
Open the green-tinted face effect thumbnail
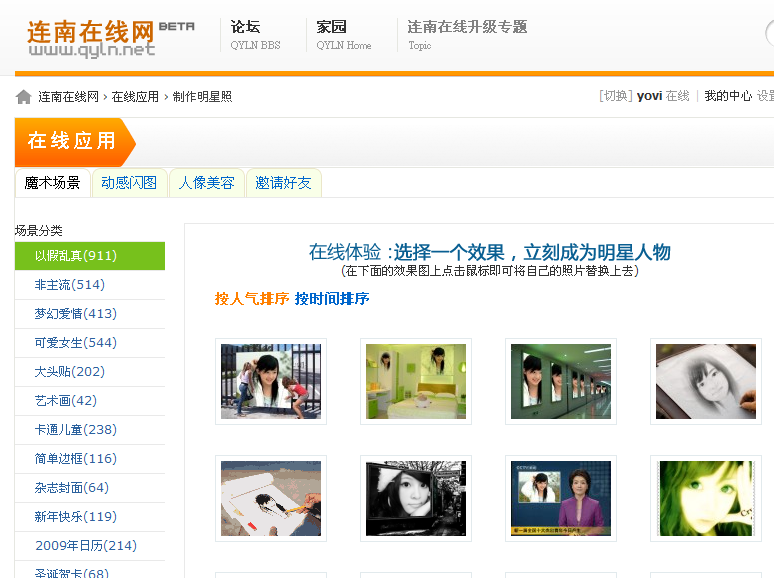(x=706, y=499)
